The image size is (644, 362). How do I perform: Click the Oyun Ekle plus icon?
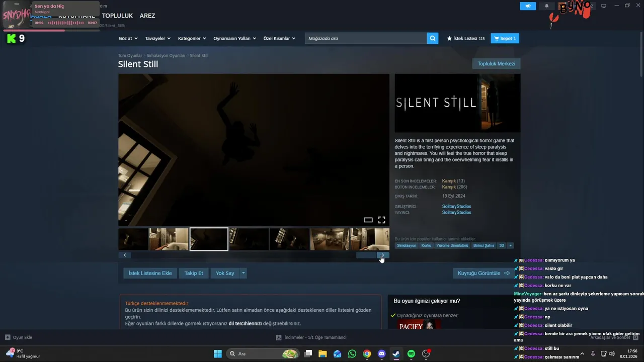click(8, 337)
